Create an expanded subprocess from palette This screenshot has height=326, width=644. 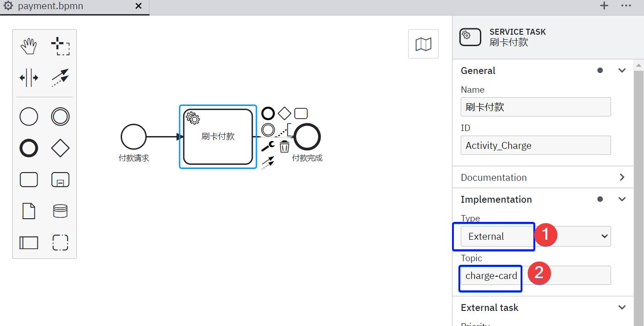[60, 179]
